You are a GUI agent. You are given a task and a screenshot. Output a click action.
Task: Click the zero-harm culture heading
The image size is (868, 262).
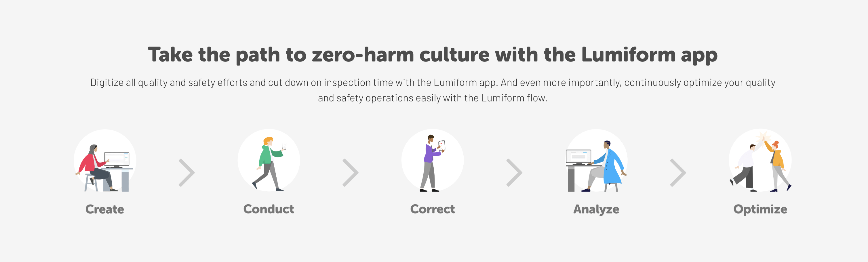[x=433, y=55]
